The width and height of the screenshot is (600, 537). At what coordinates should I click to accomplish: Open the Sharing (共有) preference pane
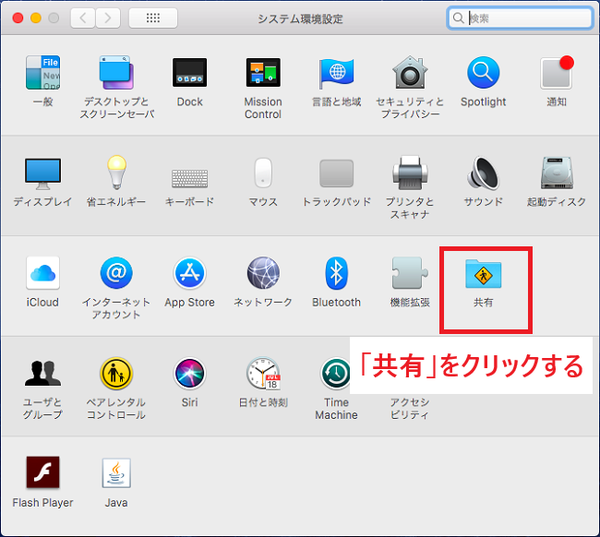coord(484,273)
